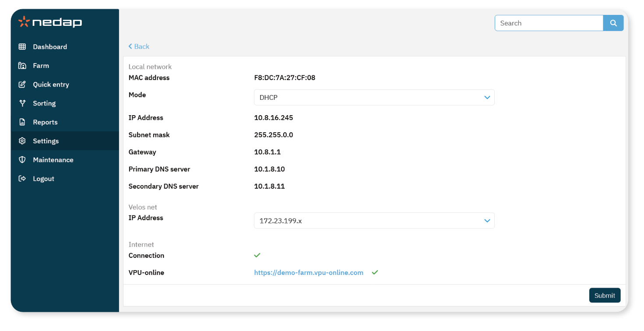
Task: Click the Settings gear icon
Action: (x=22, y=141)
